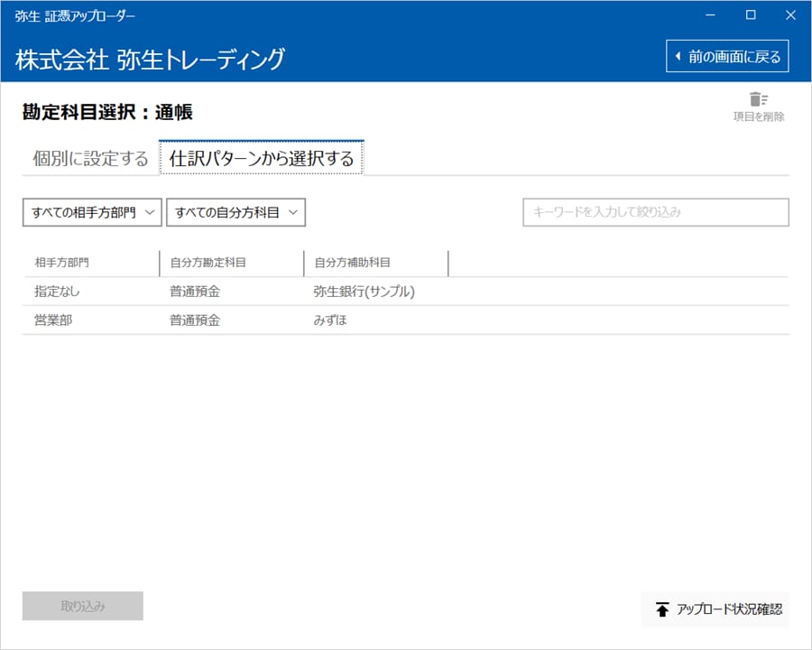This screenshot has width=812, height=650.
Task: Click 普通預金 in the 指定なし row
Action: point(195,292)
